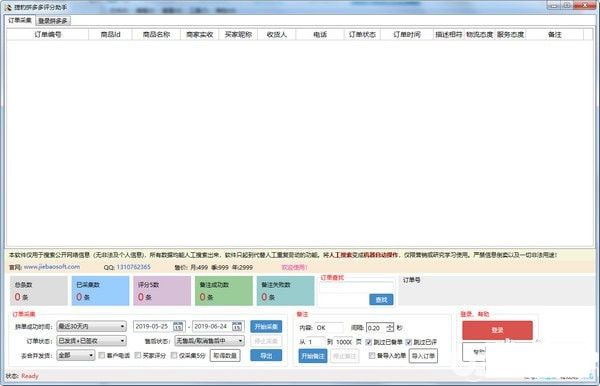600x386 pixels.
Task: Click the 订单号 label in grey panel
Action: pyautogui.click(x=411, y=280)
